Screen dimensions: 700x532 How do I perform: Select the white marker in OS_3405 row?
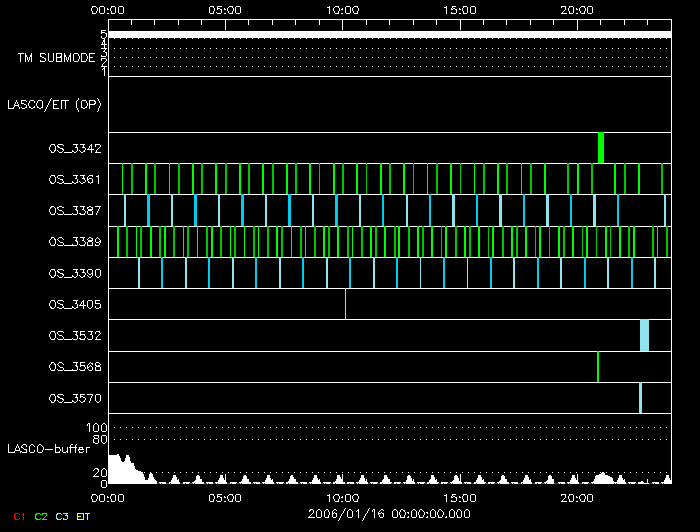tap(345, 303)
